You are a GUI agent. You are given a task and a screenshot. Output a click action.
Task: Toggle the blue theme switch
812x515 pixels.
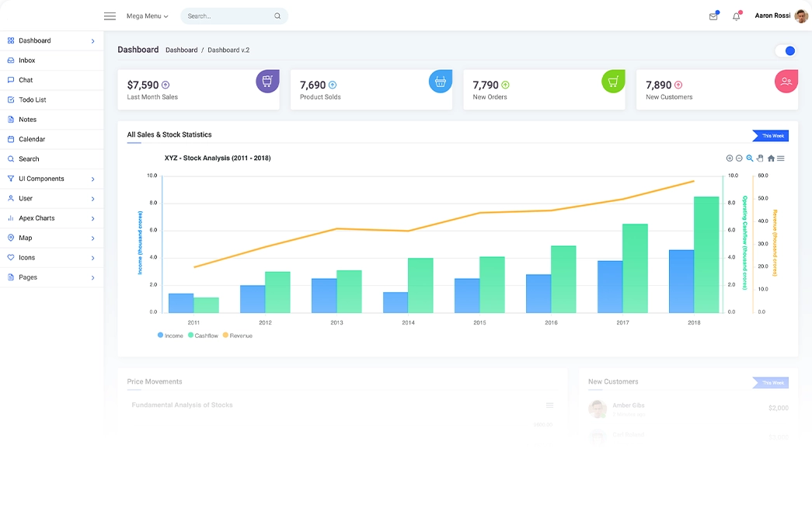pyautogui.click(x=786, y=50)
